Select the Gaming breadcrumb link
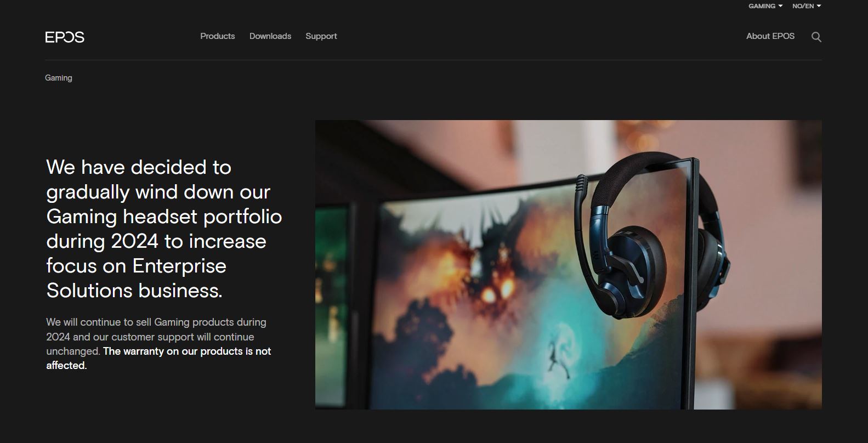Image resolution: width=868 pixels, height=443 pixels. pos(59,78)
